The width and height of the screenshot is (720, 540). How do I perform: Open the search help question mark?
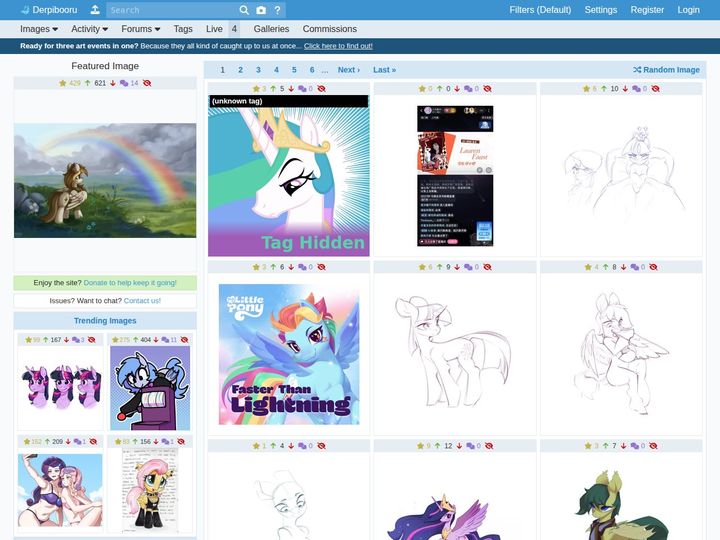pyautogui.click(x=277, y=10)
